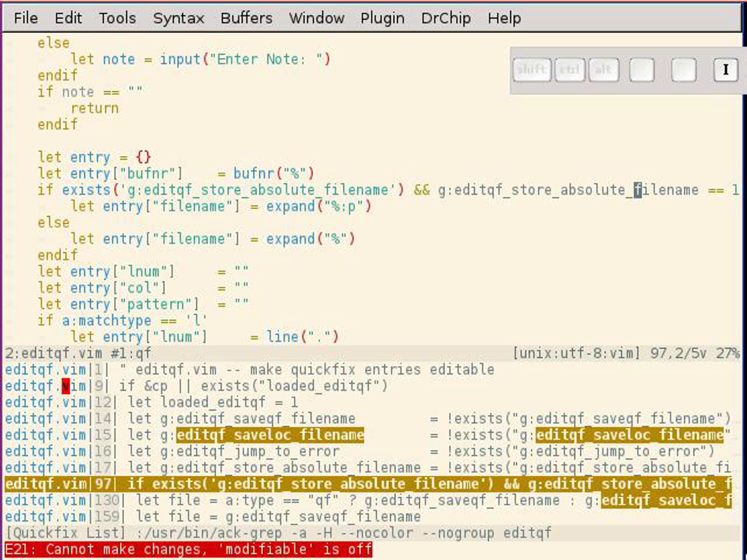Open the Edit menu
The height and width of the screenshot is (560, 747).
[68, 18]
